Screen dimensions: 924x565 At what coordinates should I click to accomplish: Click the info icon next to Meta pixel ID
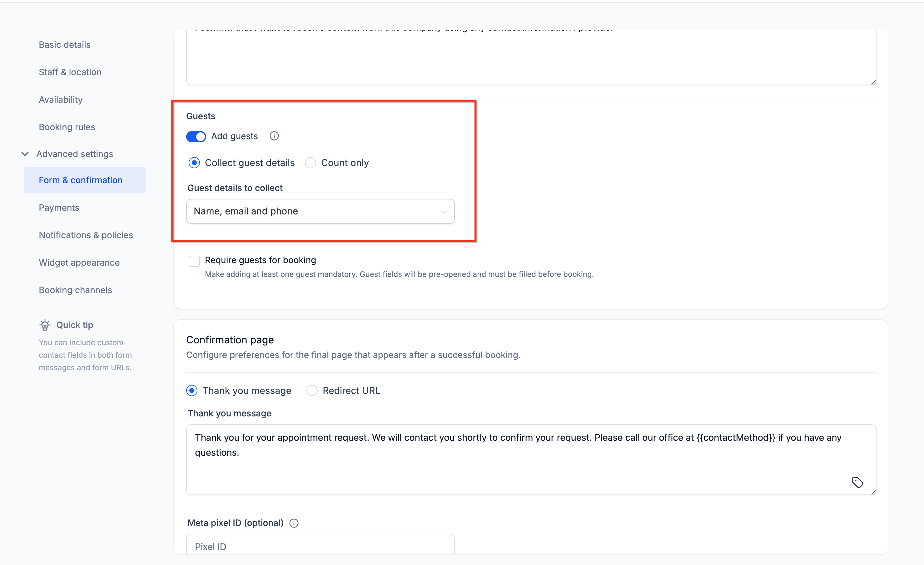294,523
